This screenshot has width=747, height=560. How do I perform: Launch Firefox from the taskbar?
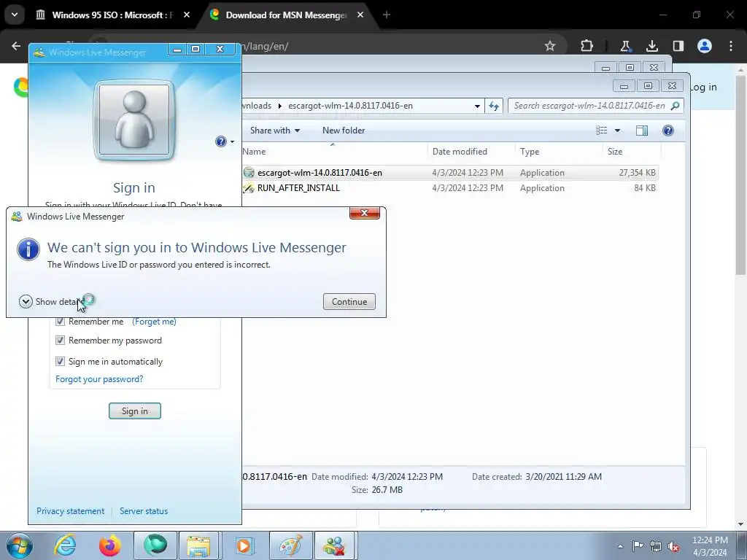click(x=110, y=545)
